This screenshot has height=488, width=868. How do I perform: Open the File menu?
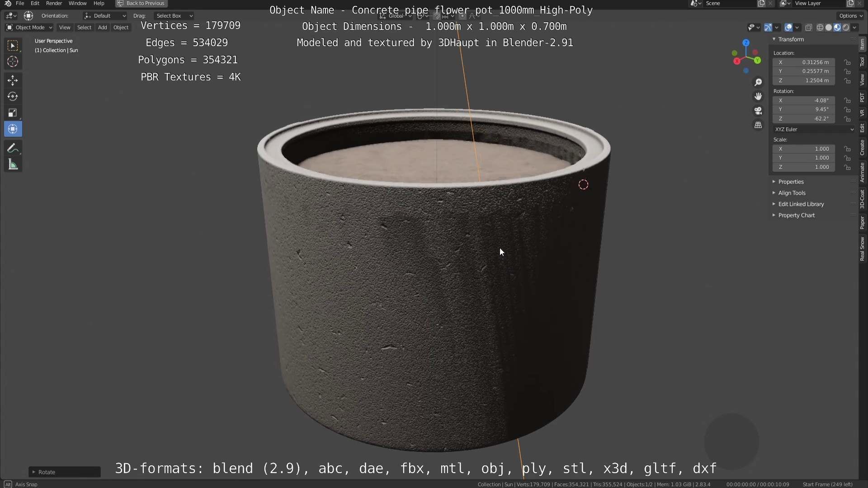click(x=20, y=3)
